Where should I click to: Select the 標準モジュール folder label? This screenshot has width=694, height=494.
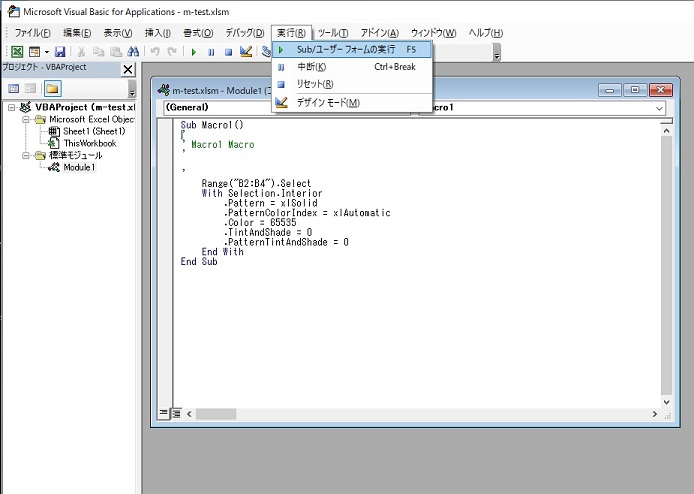(x=75, y=155)
